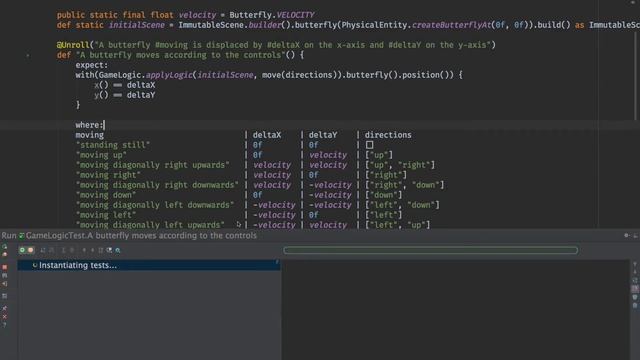Rerun the GameLogicTest run configuration
Screen dimensions: 640x360
coord(4,246)
